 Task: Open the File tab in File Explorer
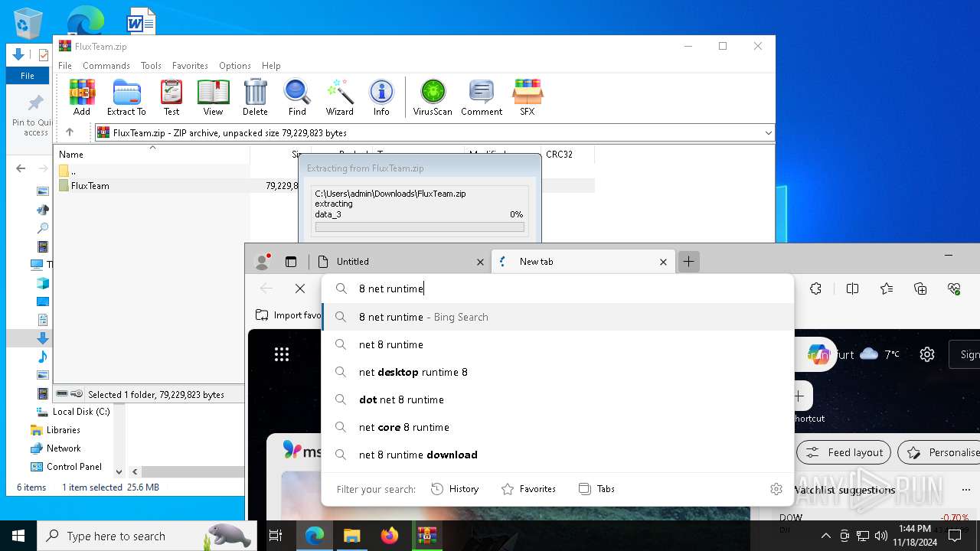click(x=28, y=76)
